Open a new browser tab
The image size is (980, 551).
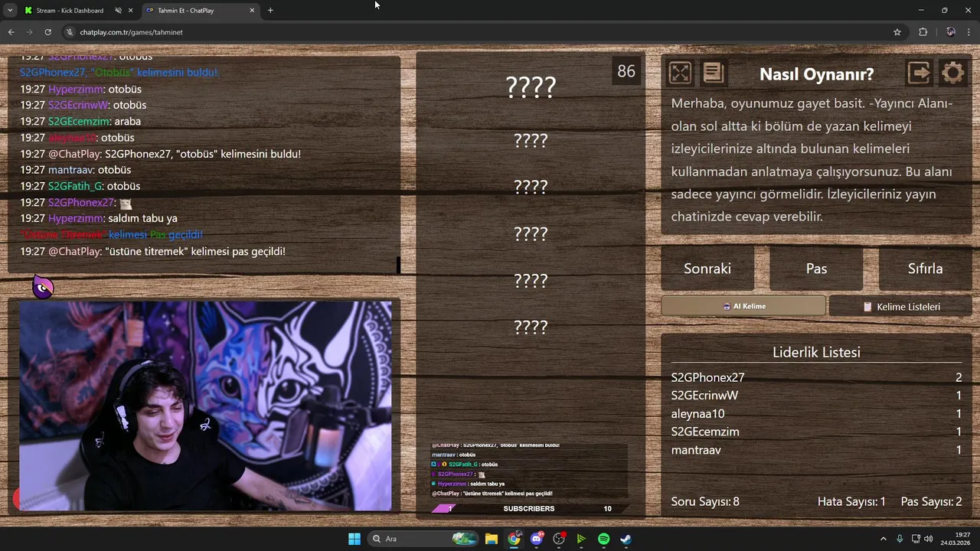click(270, 11)
